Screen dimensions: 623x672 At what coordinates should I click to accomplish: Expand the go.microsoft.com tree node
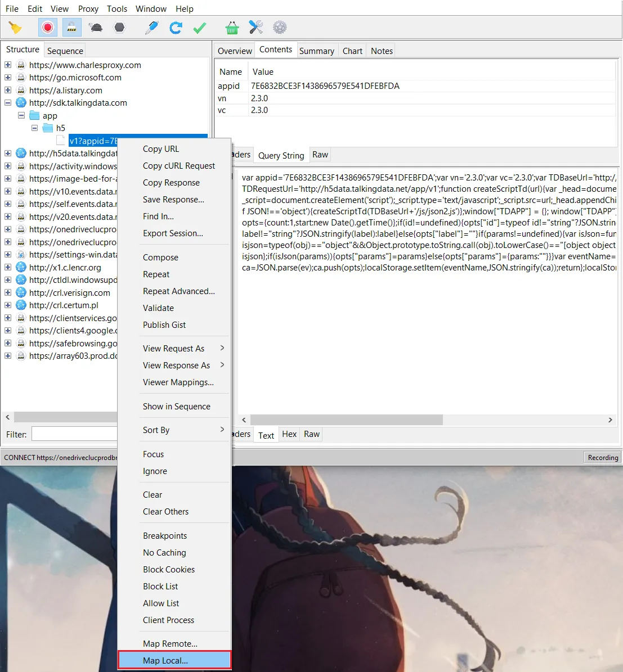(8, 78)
